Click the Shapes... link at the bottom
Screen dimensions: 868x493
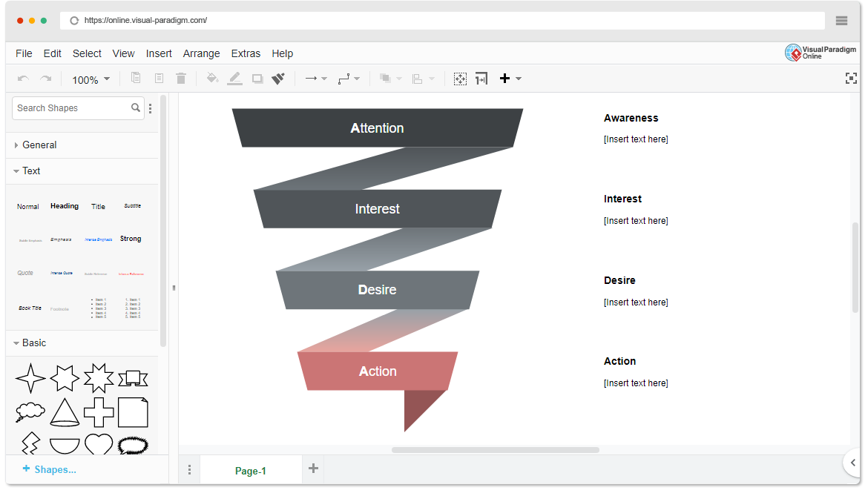(x=49, y=469)
